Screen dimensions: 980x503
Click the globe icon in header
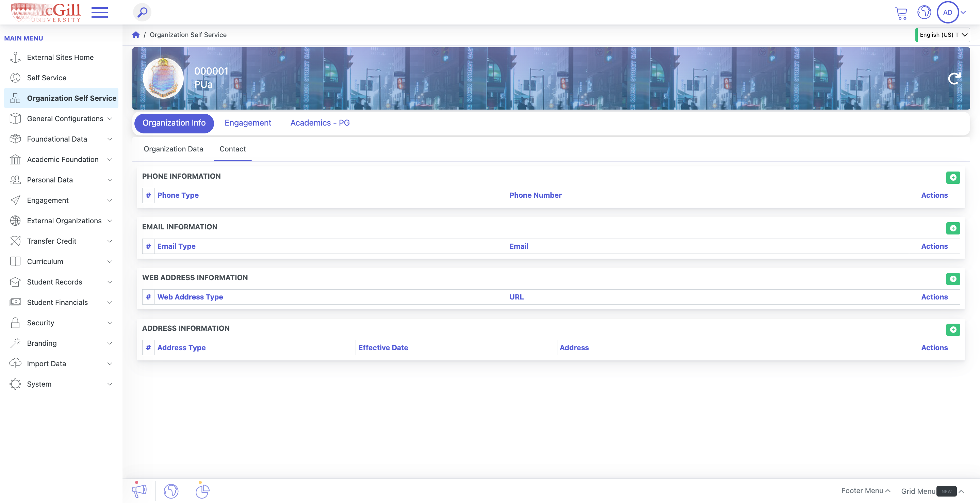click(x=924, y=12)
